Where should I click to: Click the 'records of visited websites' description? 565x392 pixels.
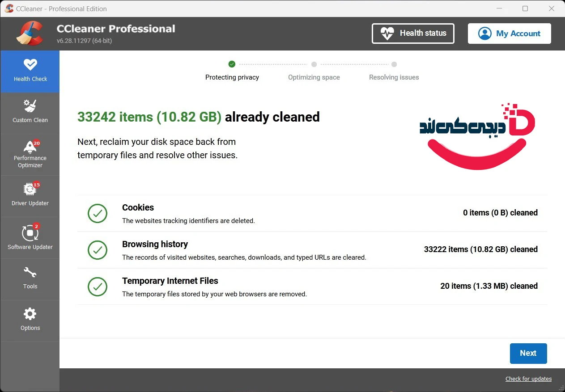(244, 257)
